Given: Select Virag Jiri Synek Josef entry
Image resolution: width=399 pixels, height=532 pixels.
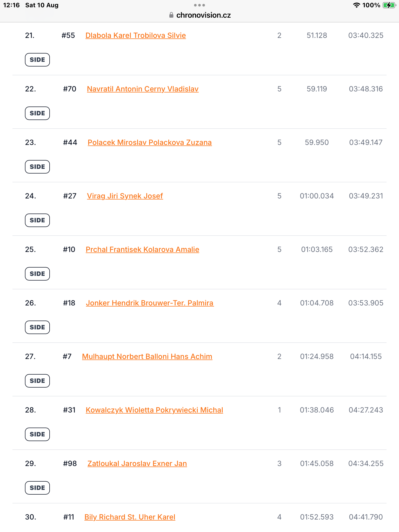Looking at the screenshot, I should tap(125, 196).
